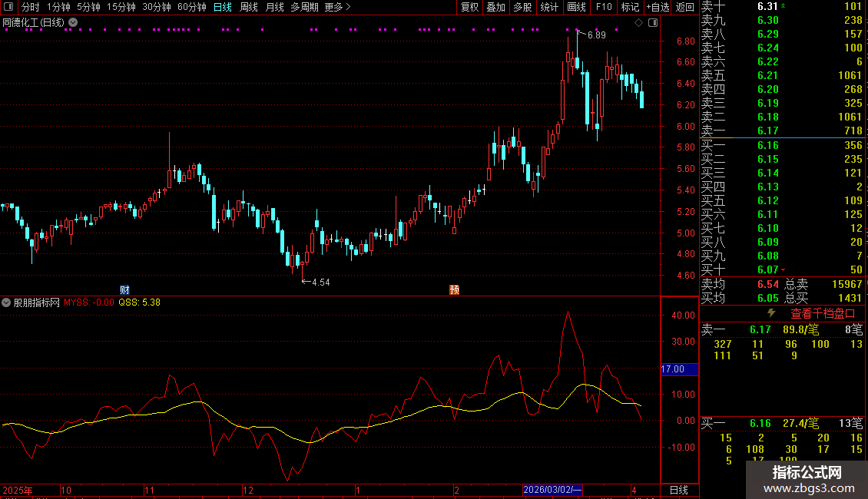The image size is (868, 499).
Task: Select the 60分钟 period tab
Action: tap(191, 7)
